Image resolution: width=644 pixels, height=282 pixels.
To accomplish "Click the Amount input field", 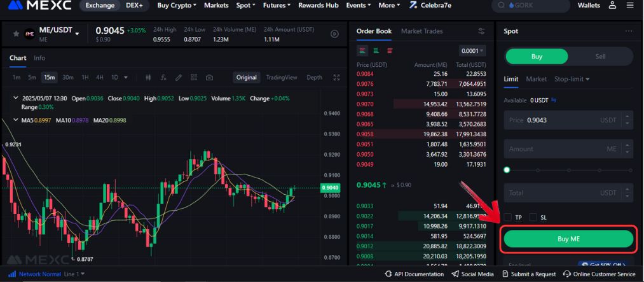I will 568,149.
